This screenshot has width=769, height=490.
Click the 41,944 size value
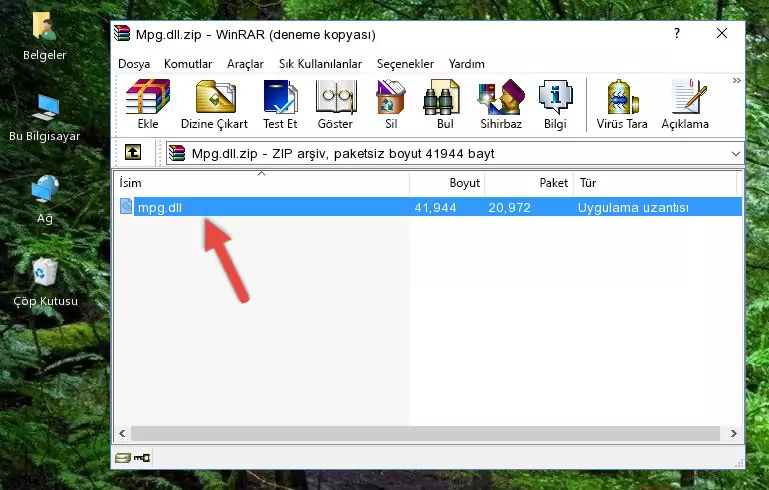tap(435, 207)
